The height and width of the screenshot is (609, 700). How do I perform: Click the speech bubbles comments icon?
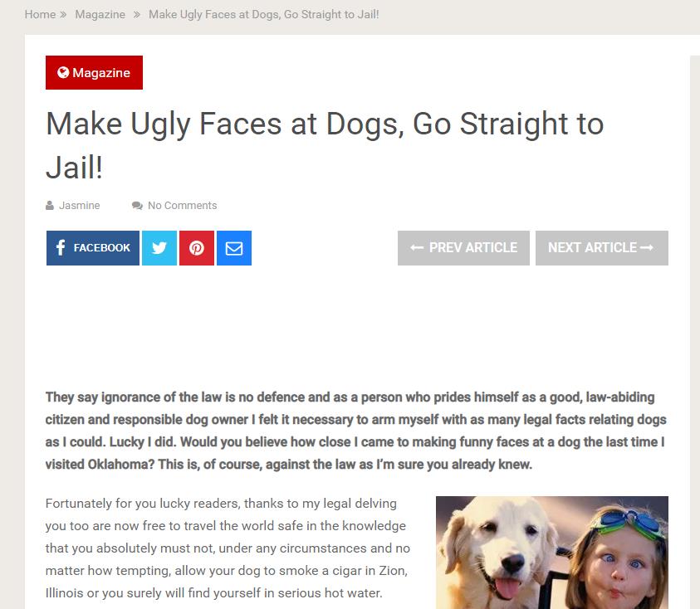[x=137, y=205]
